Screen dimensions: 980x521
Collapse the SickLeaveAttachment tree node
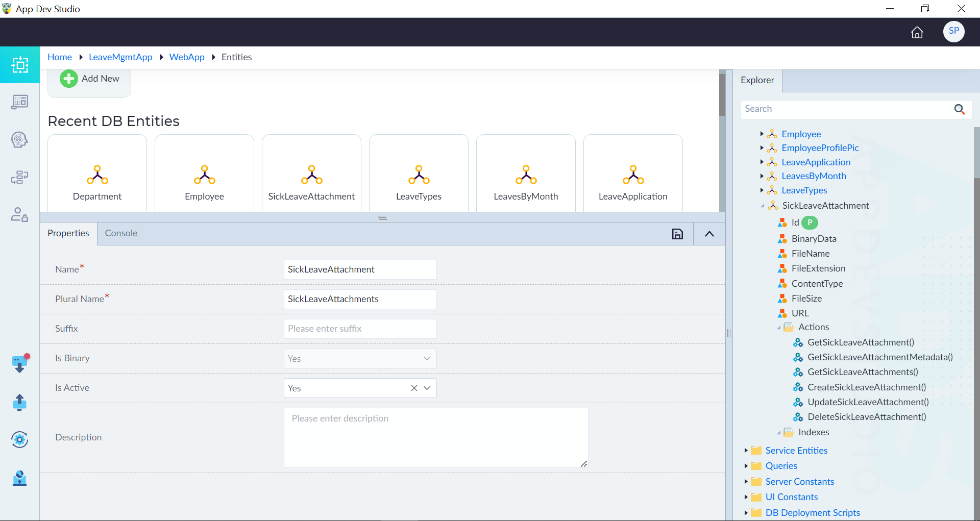[x=763, y=206]
